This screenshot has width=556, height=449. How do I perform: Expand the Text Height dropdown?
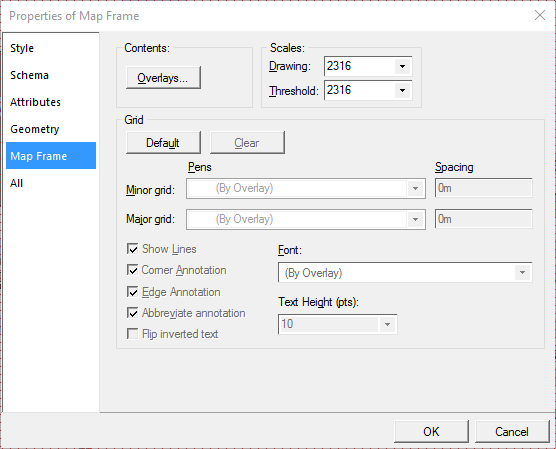pyautogui.click(x=387, y=324)
